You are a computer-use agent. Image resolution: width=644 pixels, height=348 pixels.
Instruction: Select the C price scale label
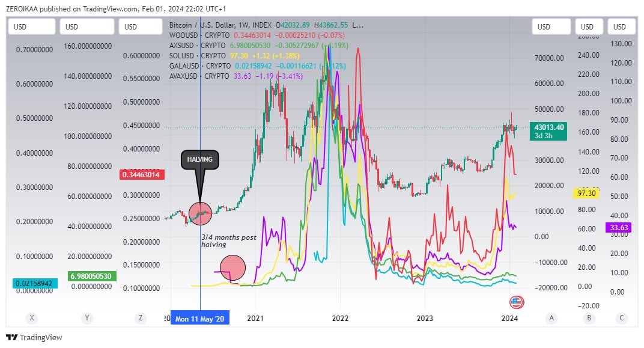(621, 317)
